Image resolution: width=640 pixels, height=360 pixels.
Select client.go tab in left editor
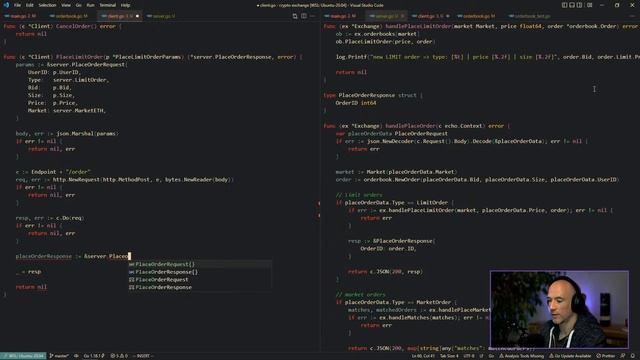pyautogui.click(x=119, y=16)
